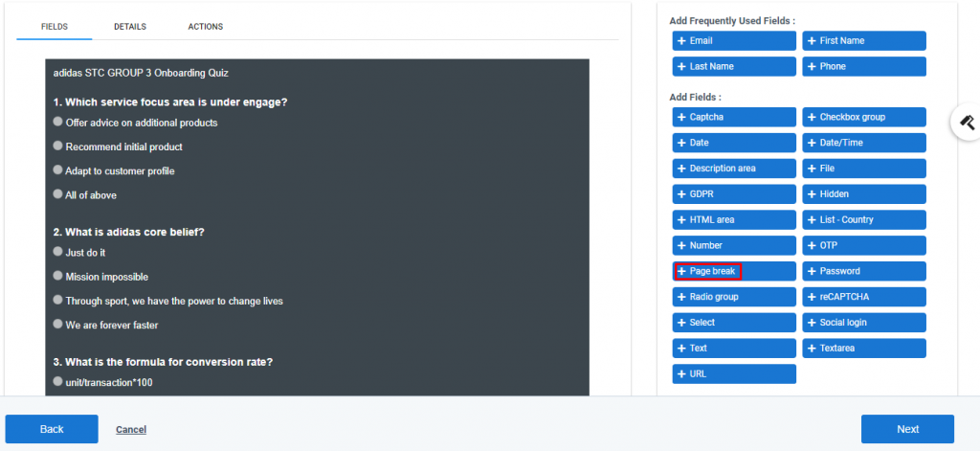Image resolution: width=980 pixels, height=451 pixels.
Task: Click the Cancel link
Action: (131, 430)
